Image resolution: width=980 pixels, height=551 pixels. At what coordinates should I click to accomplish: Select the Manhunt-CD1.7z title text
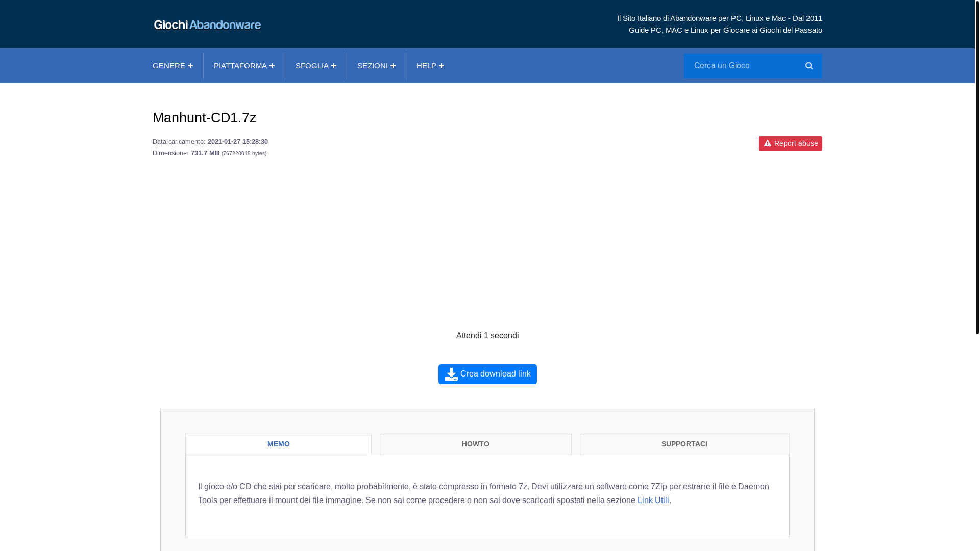pyautogui.click(x=204, y=118)
